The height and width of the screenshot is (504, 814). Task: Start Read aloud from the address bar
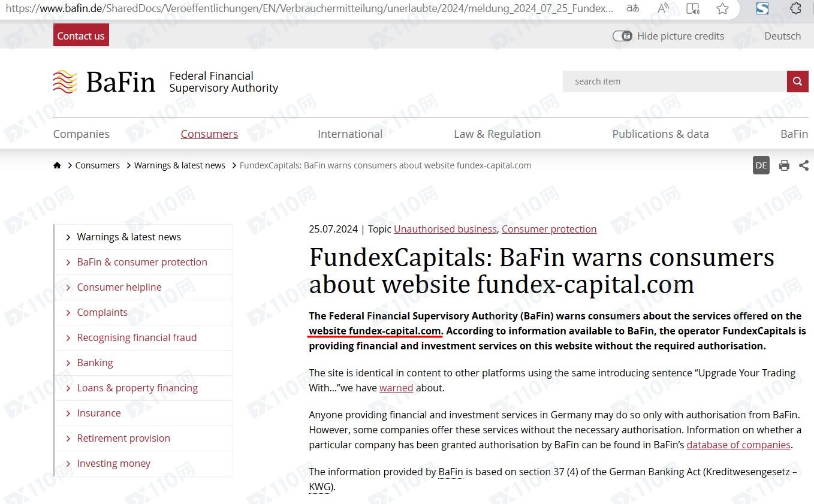[663, 8]
